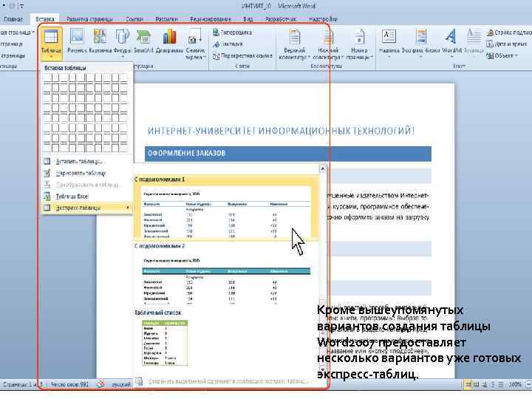Open the Рассылки tab

[x=166, y=19]
